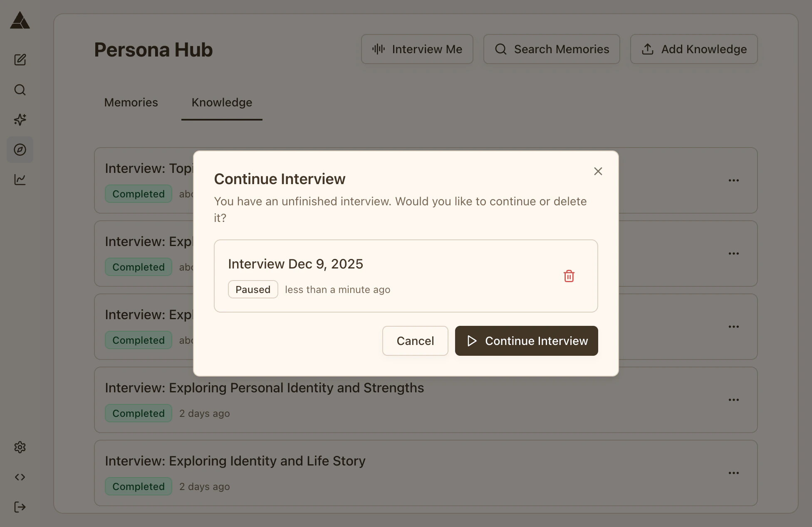Click the code brackets icon in the sidebar
Screen dimensions: 812x527
[x=20, y=477]
